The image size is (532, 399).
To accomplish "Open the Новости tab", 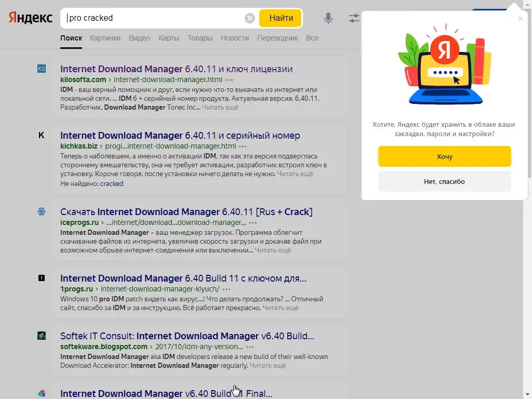I will click(235, 38).
